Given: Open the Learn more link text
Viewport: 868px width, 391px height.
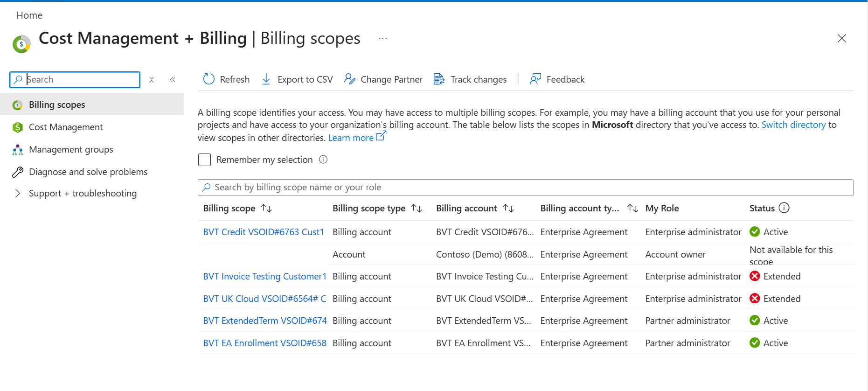Looking at the screenshot, I should click(x=351, y=138).
